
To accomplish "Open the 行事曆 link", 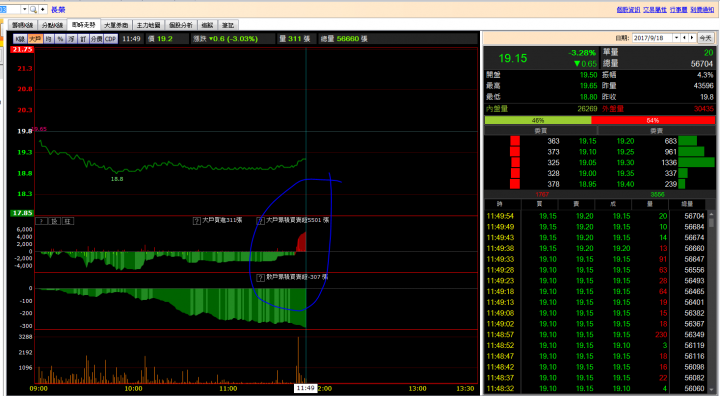I will [678, 10].
